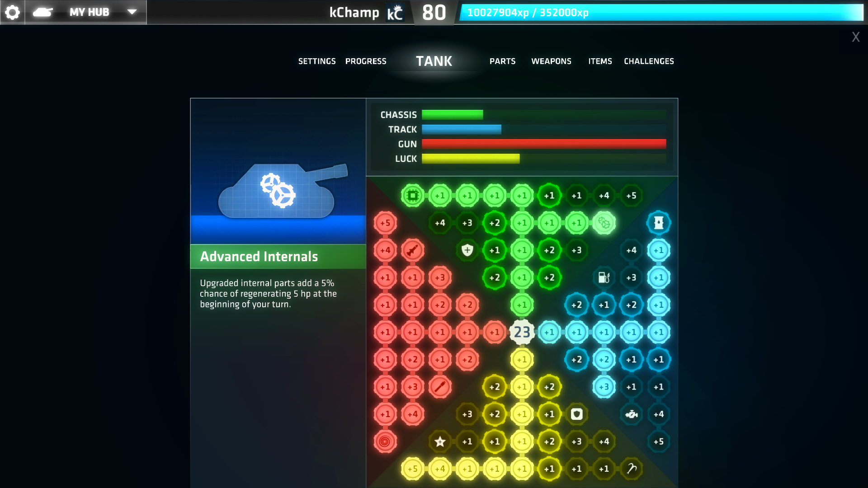Select the ITEMS button in navigation
The width and height of the screenshot is (868, 488).
pyautogui.click(x=600, y=61)
